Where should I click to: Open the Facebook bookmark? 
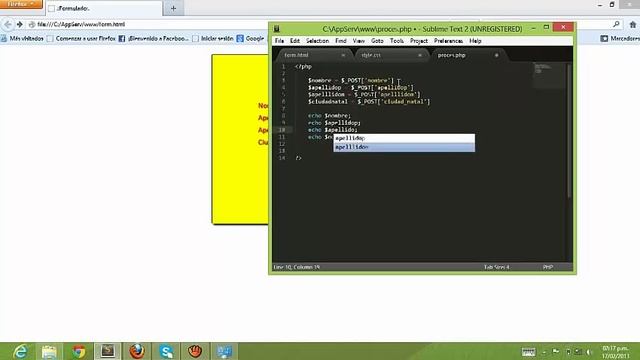pyautogui.click(x=153, y=38)
